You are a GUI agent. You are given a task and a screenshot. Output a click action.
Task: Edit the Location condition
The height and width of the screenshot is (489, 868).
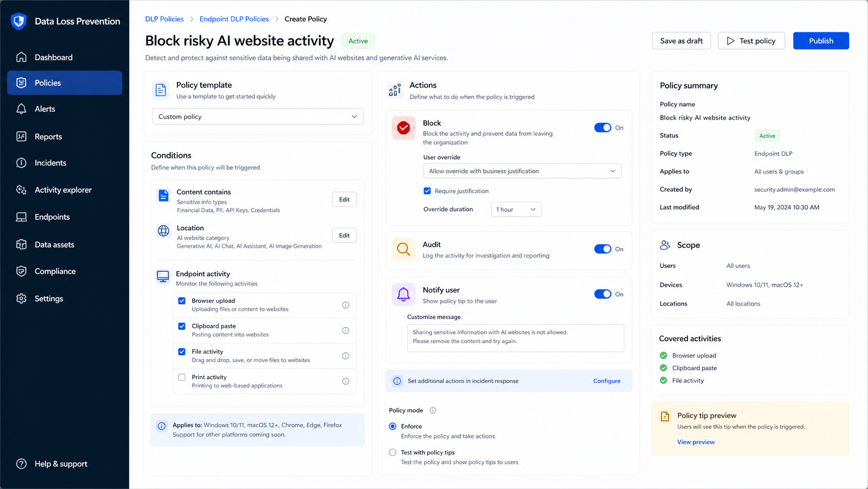pyautogui.click(x=344, y=235)
